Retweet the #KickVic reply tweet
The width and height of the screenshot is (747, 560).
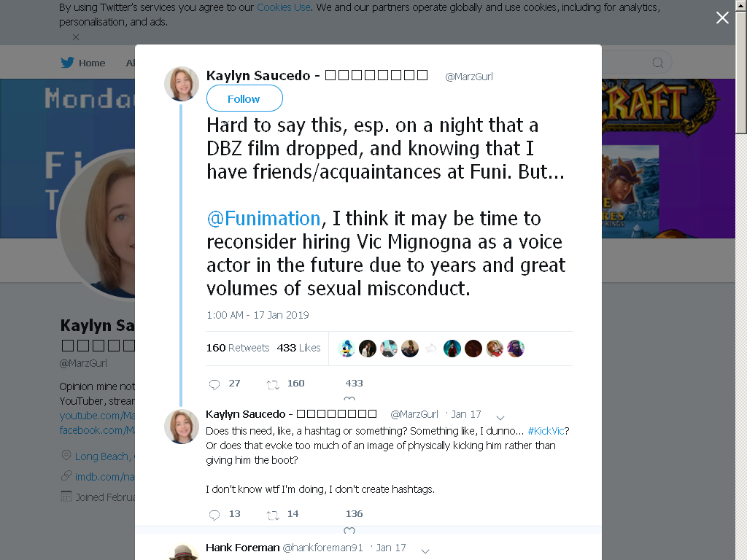tap(273, 516)
